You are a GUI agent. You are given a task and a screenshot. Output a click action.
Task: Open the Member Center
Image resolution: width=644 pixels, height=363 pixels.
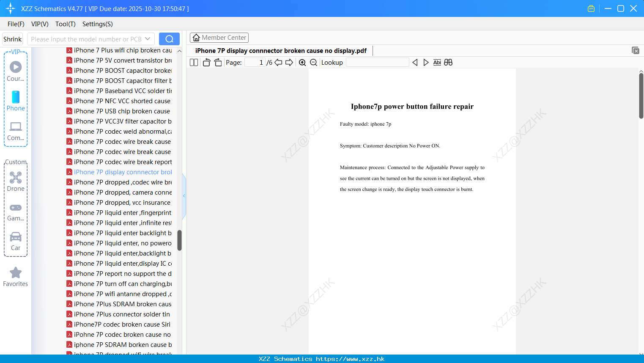point(219,38)
